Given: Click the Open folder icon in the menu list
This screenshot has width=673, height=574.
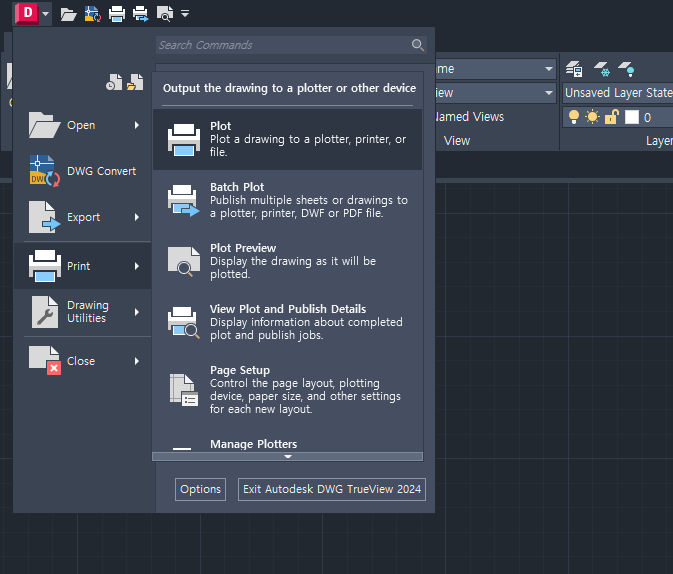Looking at the screenshot, I should tap(44, 125).
